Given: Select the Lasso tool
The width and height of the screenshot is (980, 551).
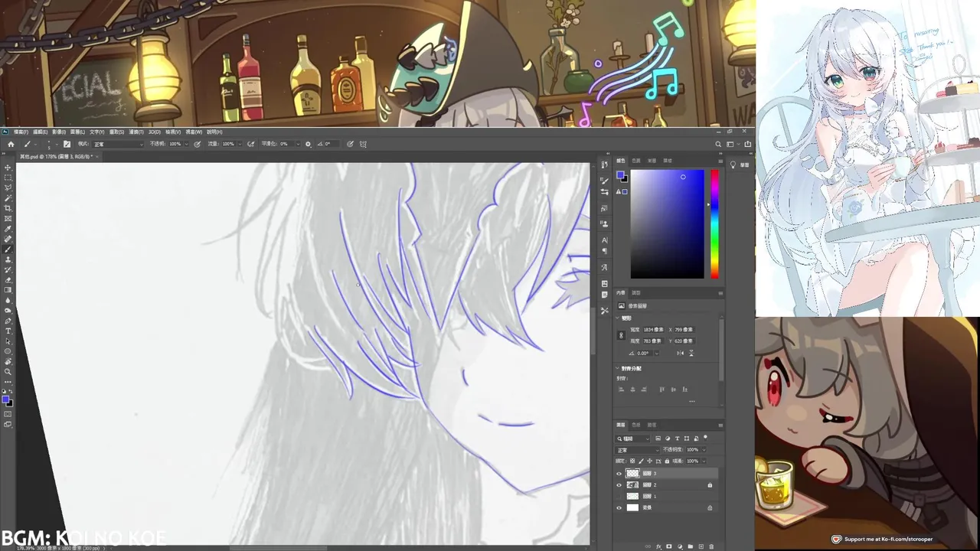Looking at the screenshot, I should tap(8, 187).
